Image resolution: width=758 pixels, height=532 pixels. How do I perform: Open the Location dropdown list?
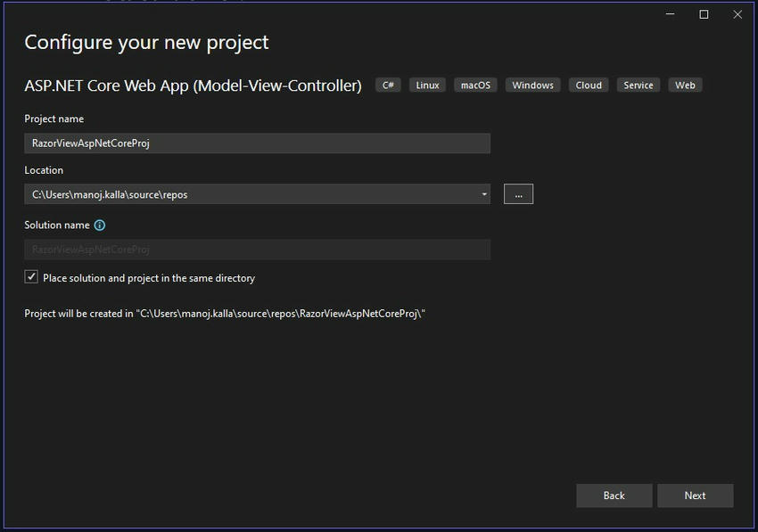483,193
